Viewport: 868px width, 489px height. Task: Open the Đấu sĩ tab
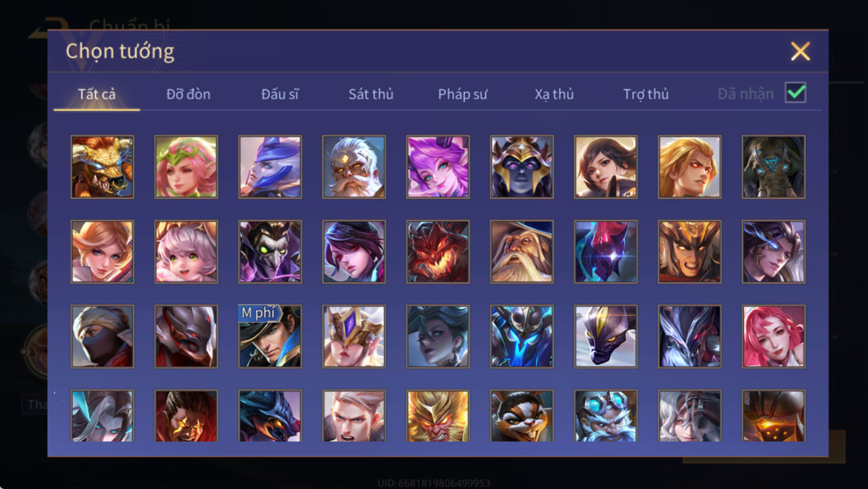pyautogui.click(x=280, y=94)
